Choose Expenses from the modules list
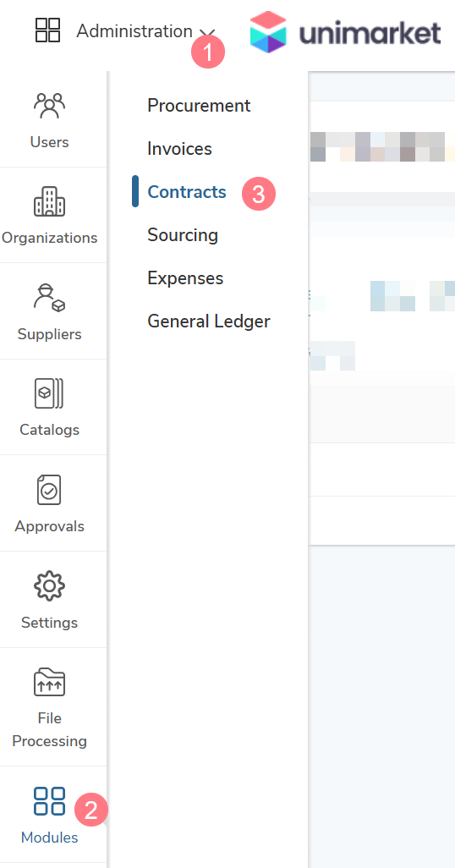The image size is (455, 868). (185, 277)
